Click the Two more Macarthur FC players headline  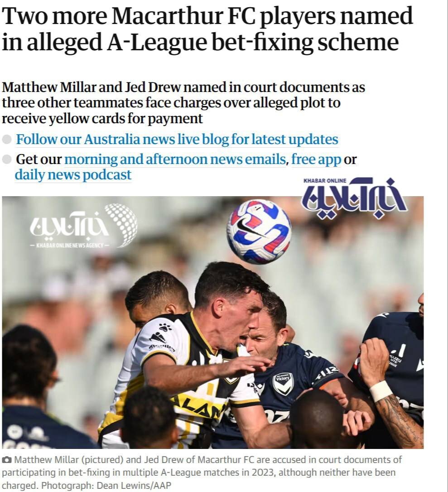point(207,29)
